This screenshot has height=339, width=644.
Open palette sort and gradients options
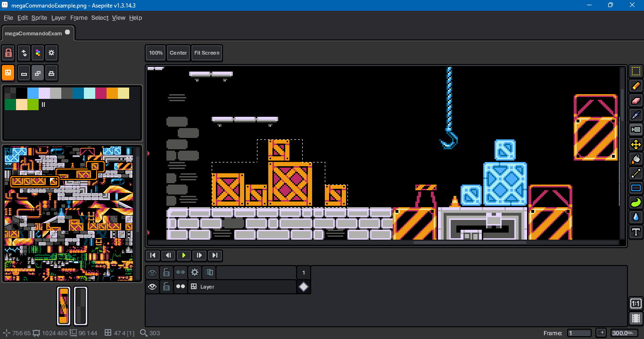[x=24, y=53]
